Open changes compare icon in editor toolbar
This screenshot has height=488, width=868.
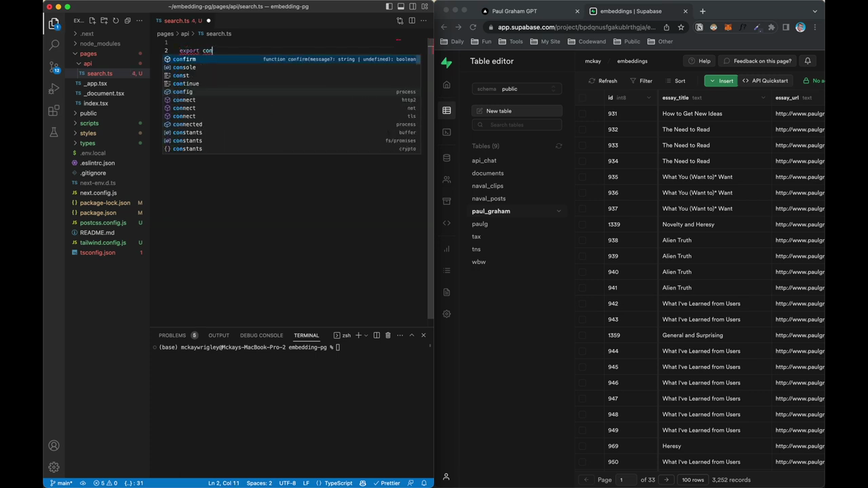click(400, 21)
